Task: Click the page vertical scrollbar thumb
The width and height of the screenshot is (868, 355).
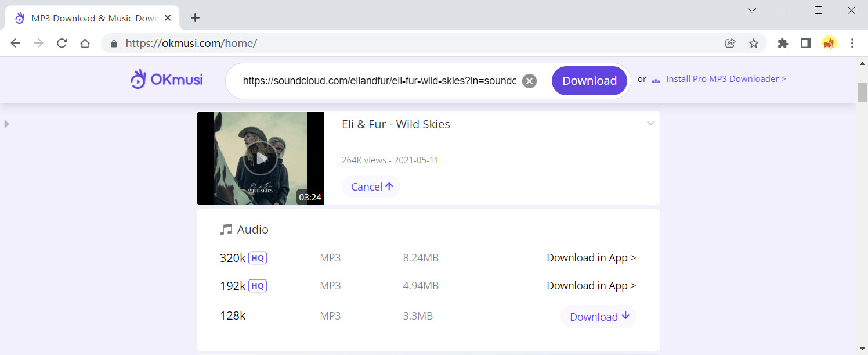Action: click(x=862, y=92)
